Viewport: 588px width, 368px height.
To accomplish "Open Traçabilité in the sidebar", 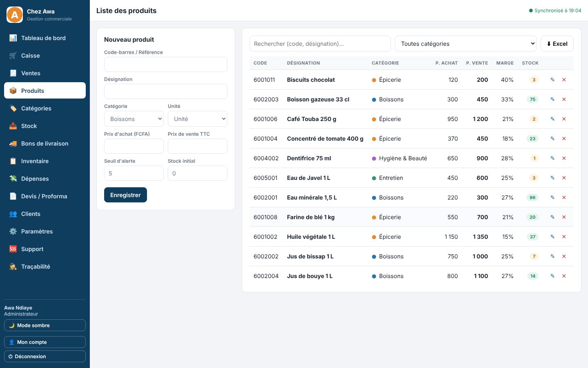I will click(x=45, y=267).
